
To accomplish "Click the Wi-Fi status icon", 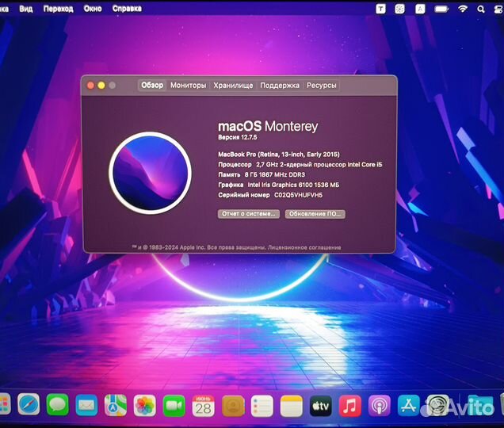I will point(463,9).
